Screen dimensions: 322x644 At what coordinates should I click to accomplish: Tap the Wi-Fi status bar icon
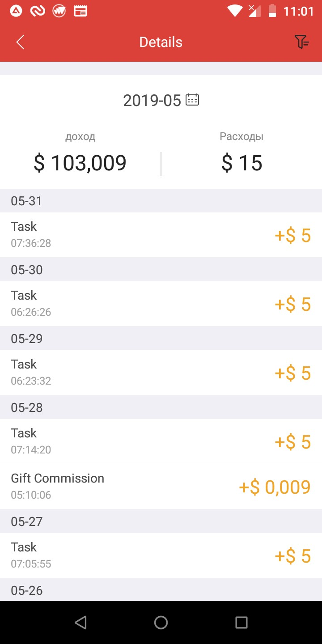[234, 11]
